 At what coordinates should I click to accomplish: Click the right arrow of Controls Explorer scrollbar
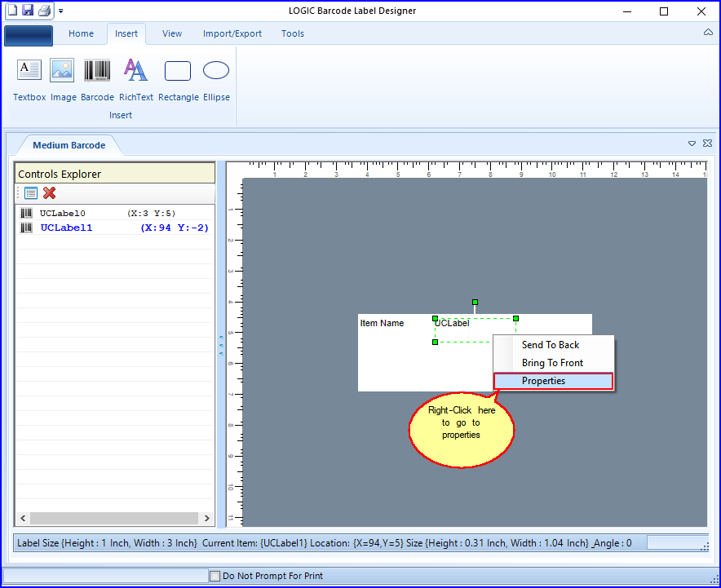coord(207,518)
